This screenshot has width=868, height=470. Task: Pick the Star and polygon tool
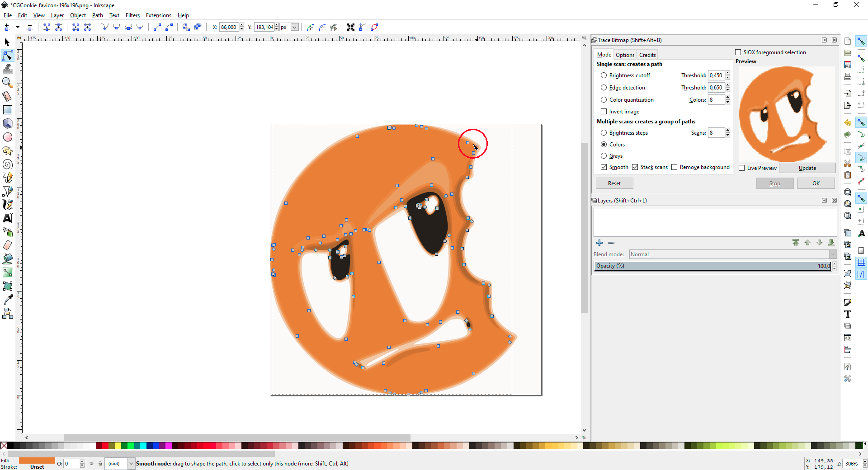[7, 150]
